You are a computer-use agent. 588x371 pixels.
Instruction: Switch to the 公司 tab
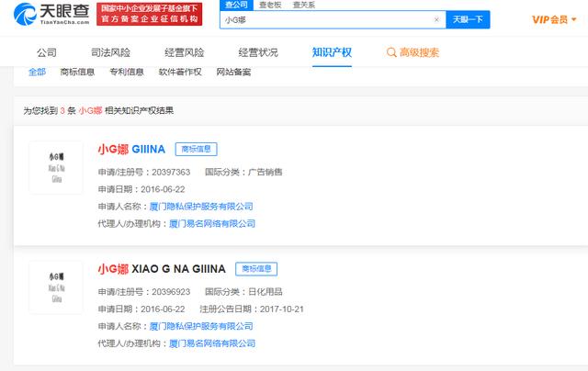(47, 52)
